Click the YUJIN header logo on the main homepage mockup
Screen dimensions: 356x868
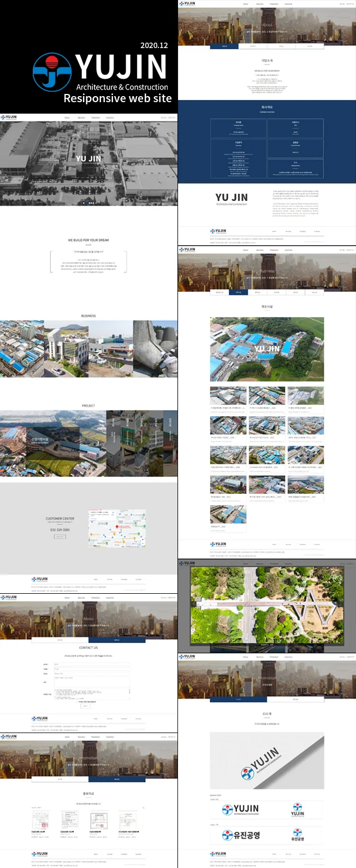(9, 117)
